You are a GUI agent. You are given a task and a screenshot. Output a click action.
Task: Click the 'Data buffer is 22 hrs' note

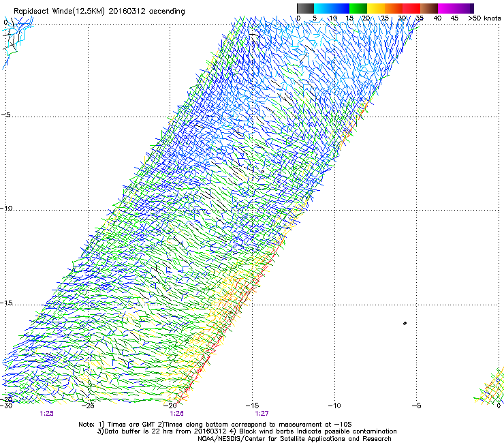click(x=247, y=431)
